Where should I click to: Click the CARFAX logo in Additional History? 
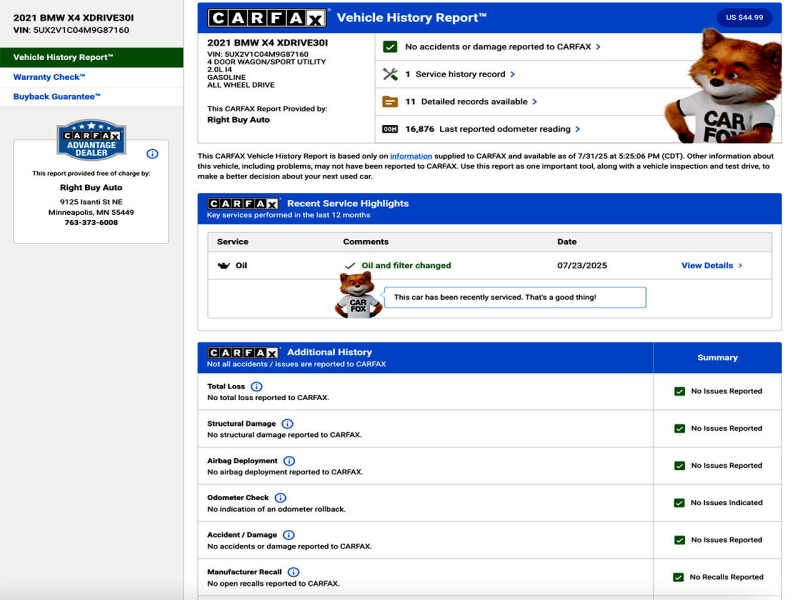[x=243, y=353]
